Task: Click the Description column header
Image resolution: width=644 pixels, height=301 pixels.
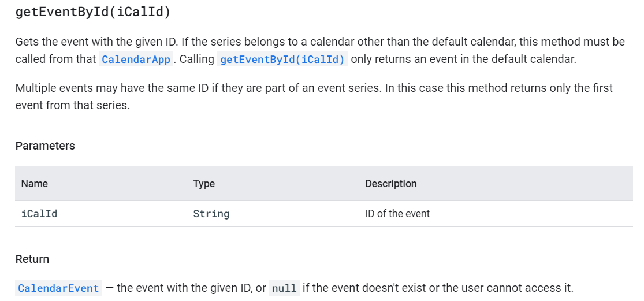Action: [x=391, y=184]
